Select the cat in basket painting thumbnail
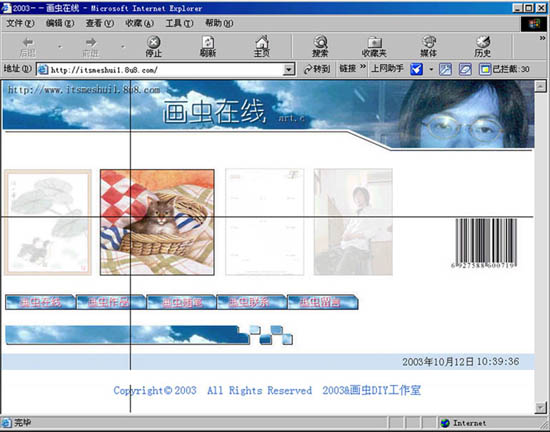 click(x=157, y=222)
